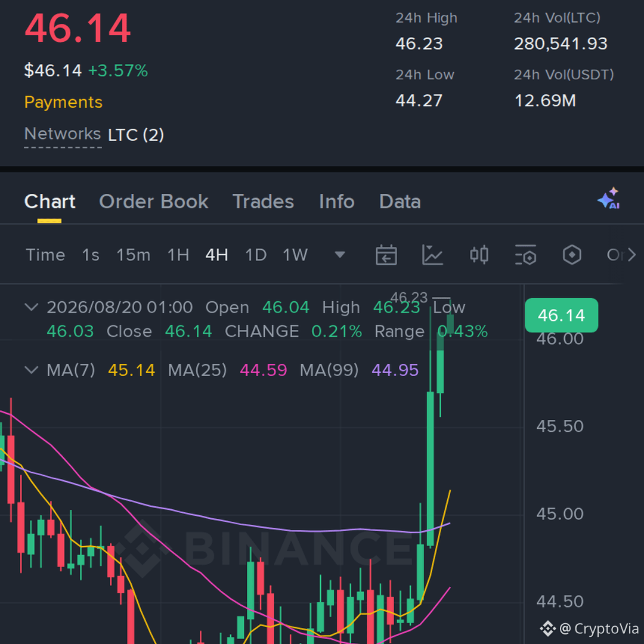Click the 24h Vol(USDT) value 12.69M

coord(545,101)
